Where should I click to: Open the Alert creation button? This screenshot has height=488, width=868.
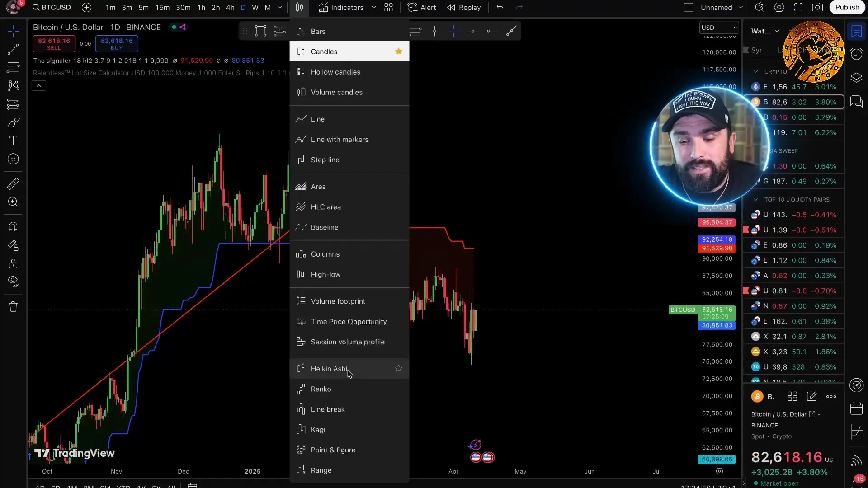coord(421,7)
